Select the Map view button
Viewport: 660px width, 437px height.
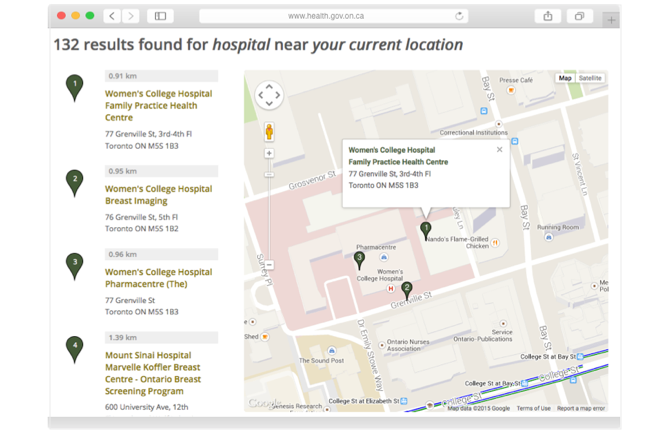click(x=565, y=78)
